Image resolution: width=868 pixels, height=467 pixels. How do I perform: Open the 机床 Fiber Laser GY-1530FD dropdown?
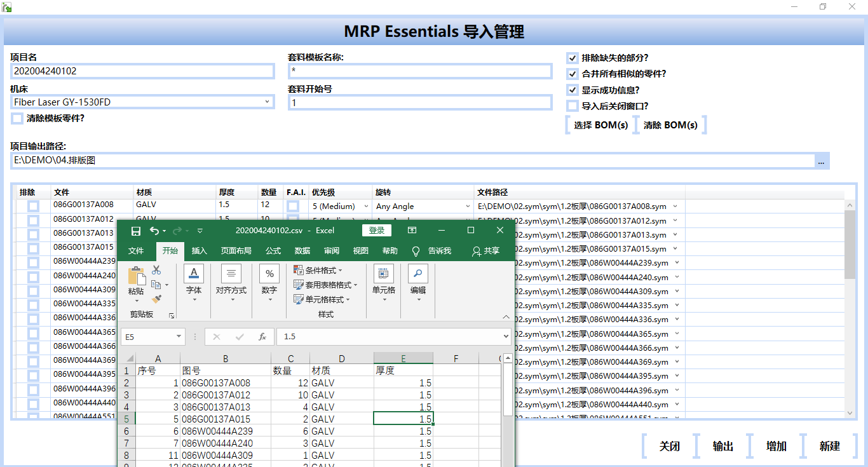(267, 102)
